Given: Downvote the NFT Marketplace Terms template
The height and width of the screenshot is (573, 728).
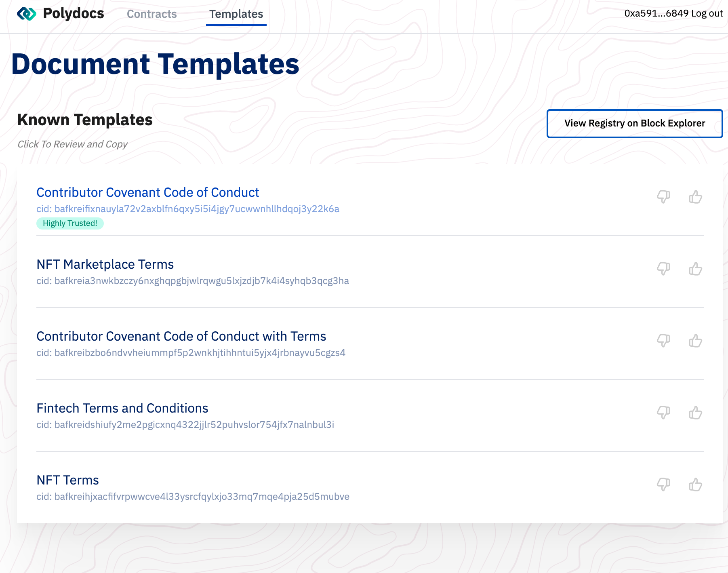Looking at the screenshot, I should coord(663,269).
